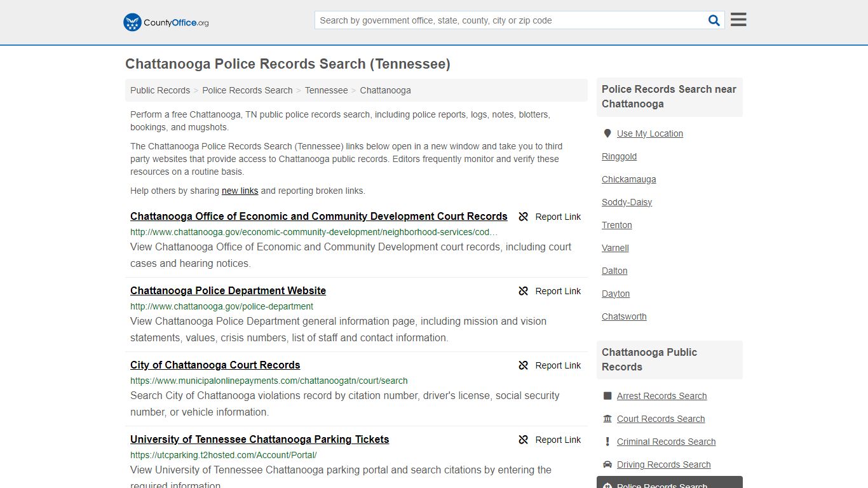Click the location pin icon

click(x=607, y=133)
